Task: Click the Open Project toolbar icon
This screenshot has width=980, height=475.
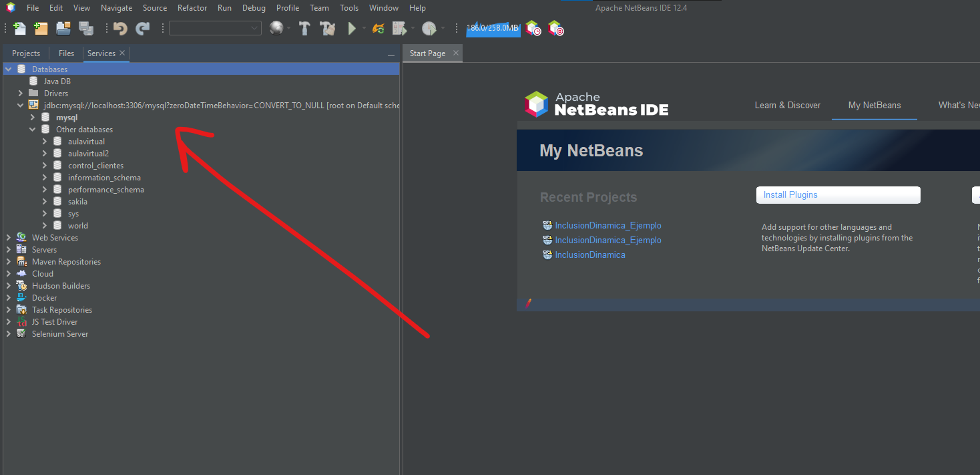Action: click(x=63, y=28)
